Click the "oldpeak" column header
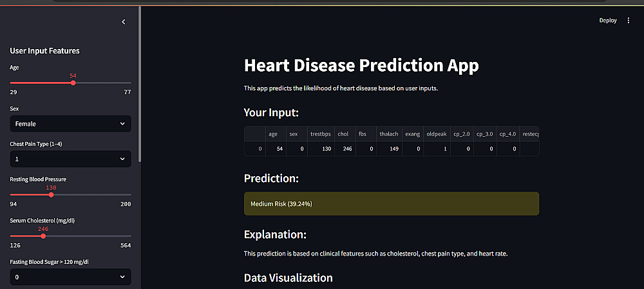 point(435,134)
